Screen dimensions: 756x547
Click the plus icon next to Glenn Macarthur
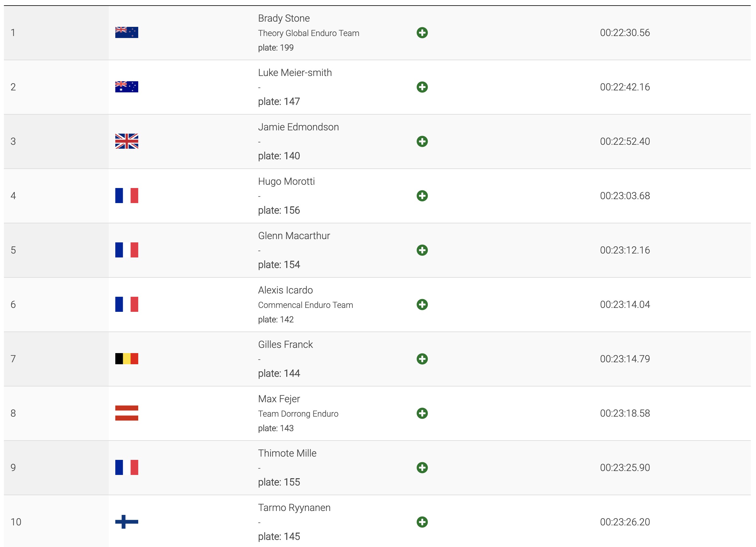[422, 250]
